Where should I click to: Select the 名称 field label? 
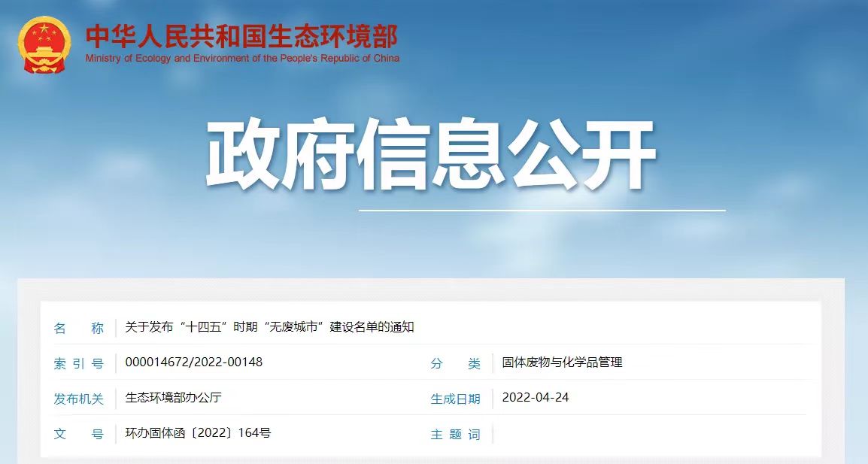(x=78, y=328)
